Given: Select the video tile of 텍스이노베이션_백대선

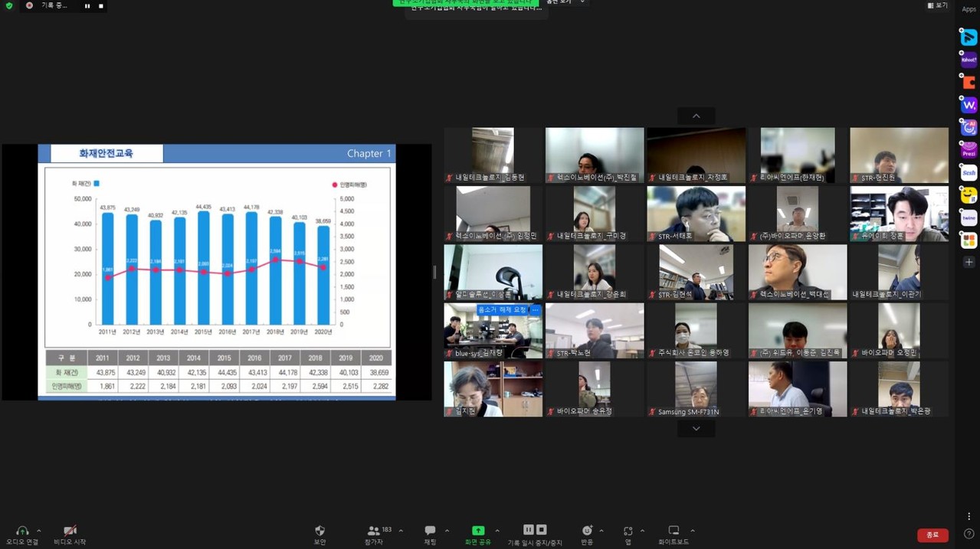Looking at the screenshot, I should pyautogui.click(x=798, y=273).
